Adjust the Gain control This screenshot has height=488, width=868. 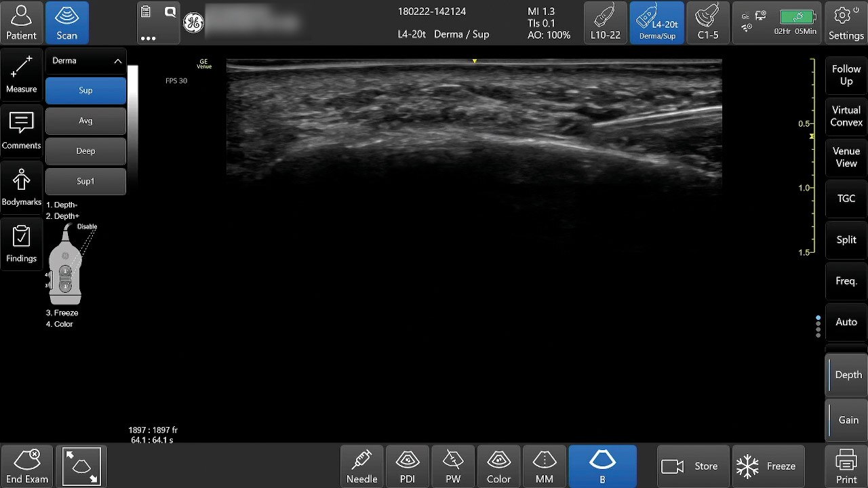click(x=848, y=420)
